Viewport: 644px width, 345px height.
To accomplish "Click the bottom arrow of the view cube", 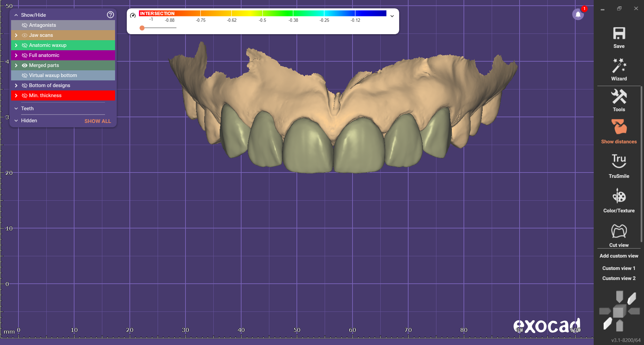I will tap(620, 326).
